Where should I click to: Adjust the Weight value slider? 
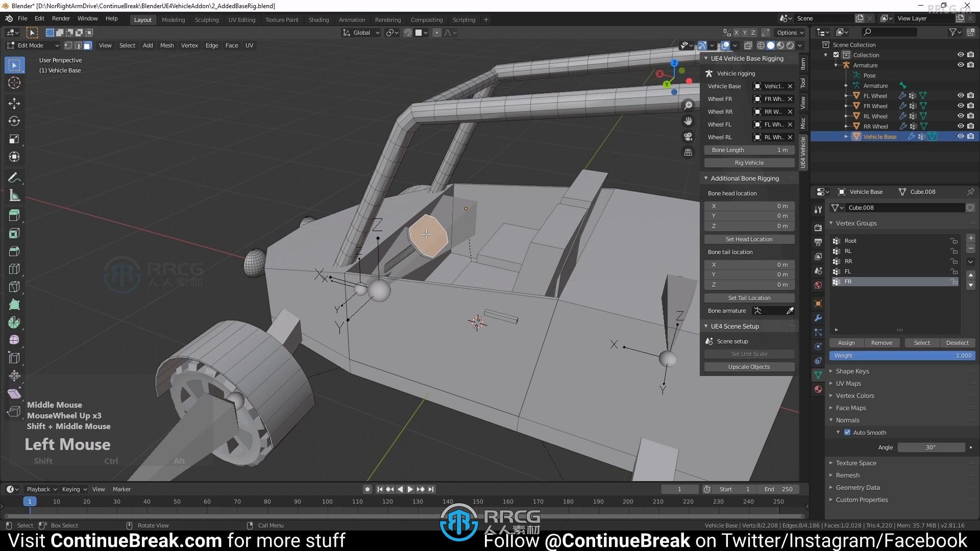(900, 355)
